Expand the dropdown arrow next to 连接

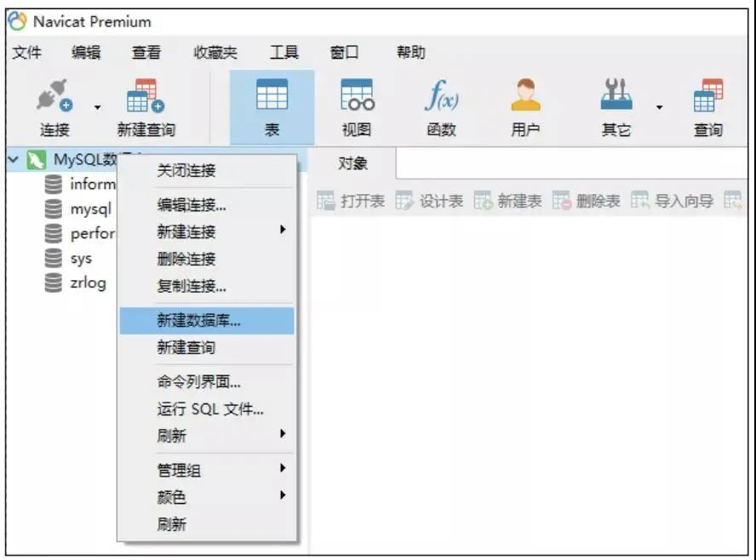click(97, 107)
